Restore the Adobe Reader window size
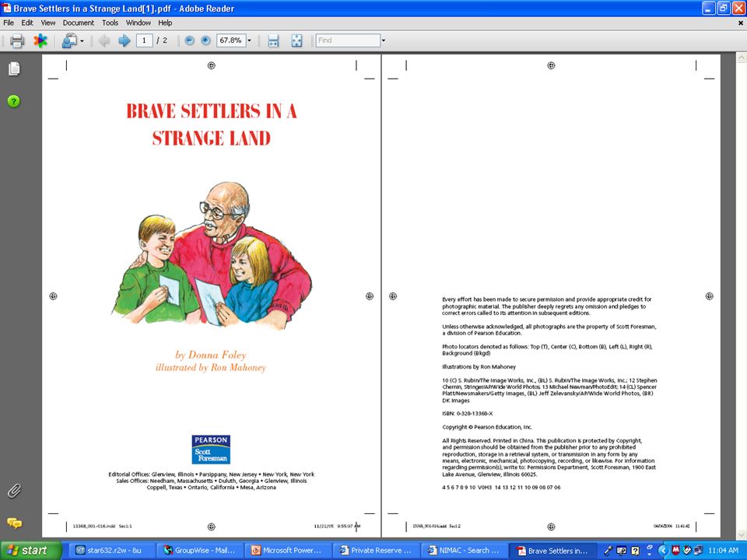Image resolution: width=747 pixels, height=560 pixels. point(724,8)
